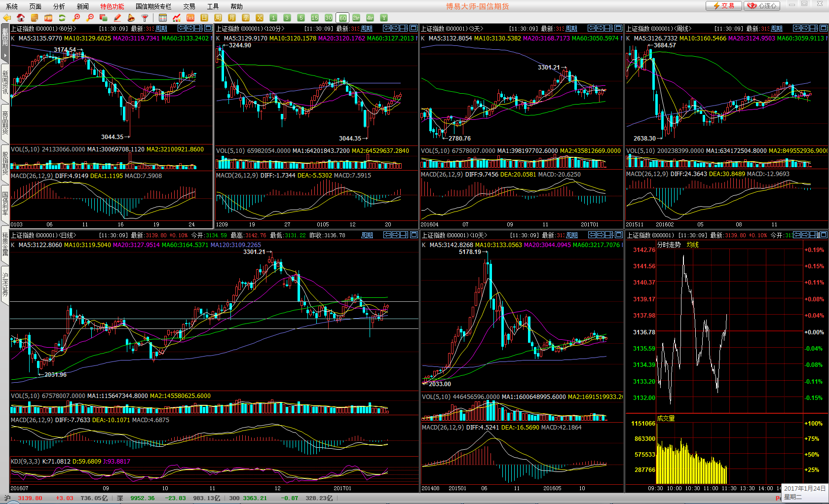The height and width of the screenshot is (504, 829).
Task: Go to the home page icon
Action: pos(21,18)
